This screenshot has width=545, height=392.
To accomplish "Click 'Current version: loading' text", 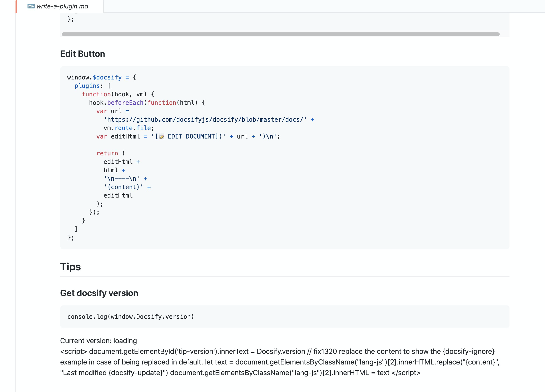I will pos(99,341).
